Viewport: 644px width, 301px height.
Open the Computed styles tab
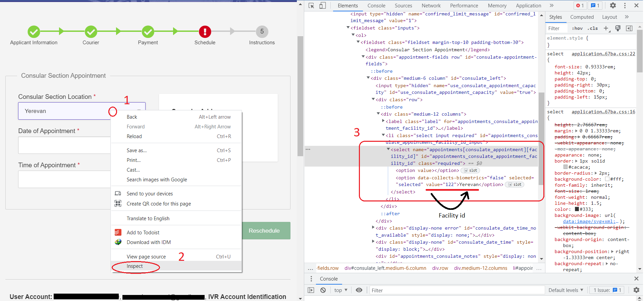pyautogui.click(x=582, y=17)
